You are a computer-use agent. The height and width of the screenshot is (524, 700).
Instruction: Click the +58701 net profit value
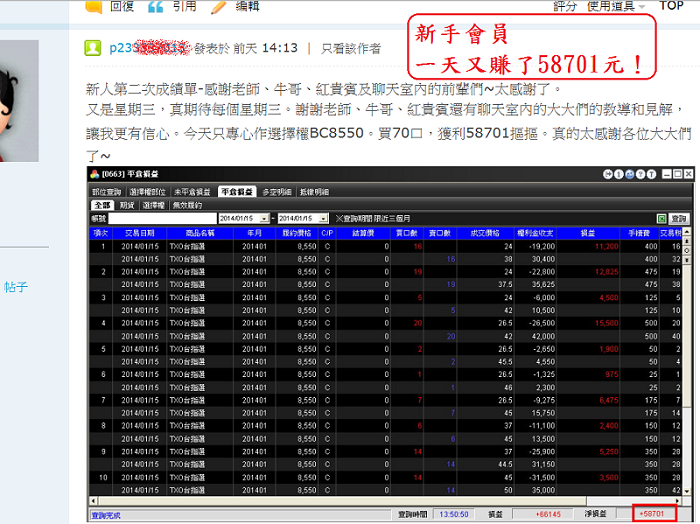pos(652,514)
